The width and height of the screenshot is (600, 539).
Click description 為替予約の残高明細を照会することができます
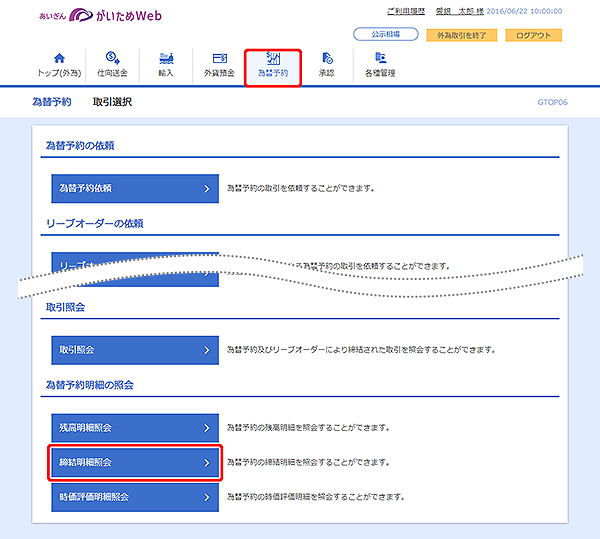tap(308, 428)
